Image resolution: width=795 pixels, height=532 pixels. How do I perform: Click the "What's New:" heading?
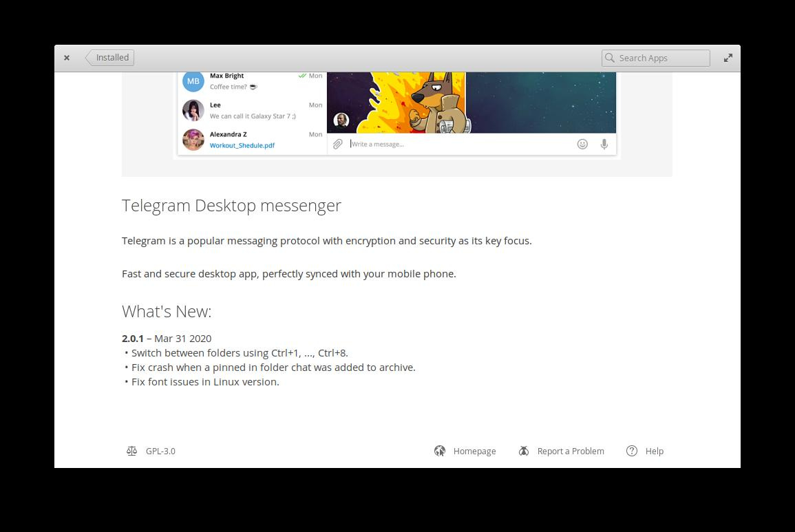[167, 311]
